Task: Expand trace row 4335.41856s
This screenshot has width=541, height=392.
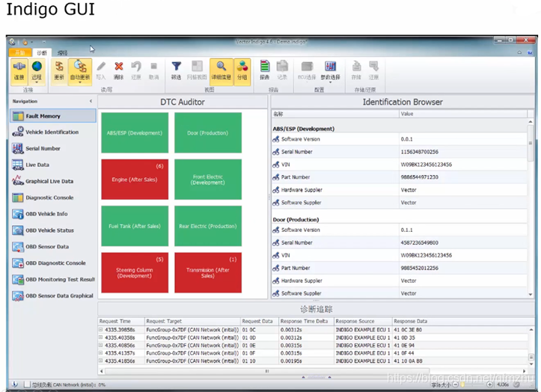Action: coord(101,361)
